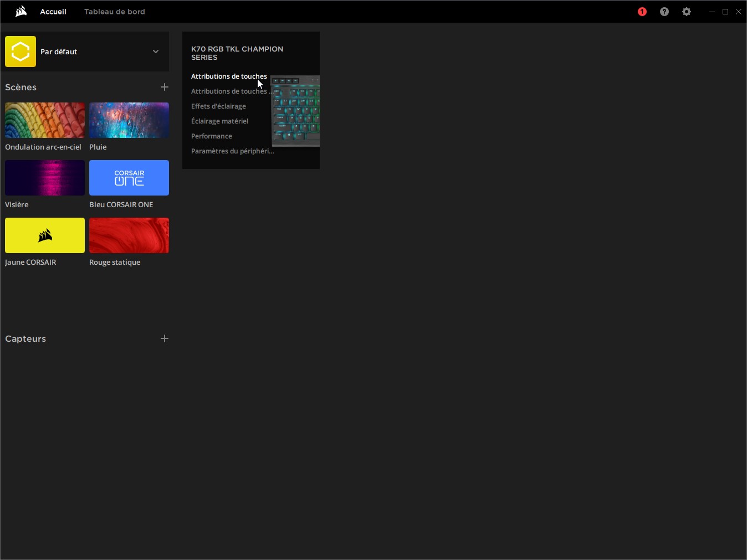Click the yellow Par défaut profile icon
747x560 pixels.
click(21, 52)
